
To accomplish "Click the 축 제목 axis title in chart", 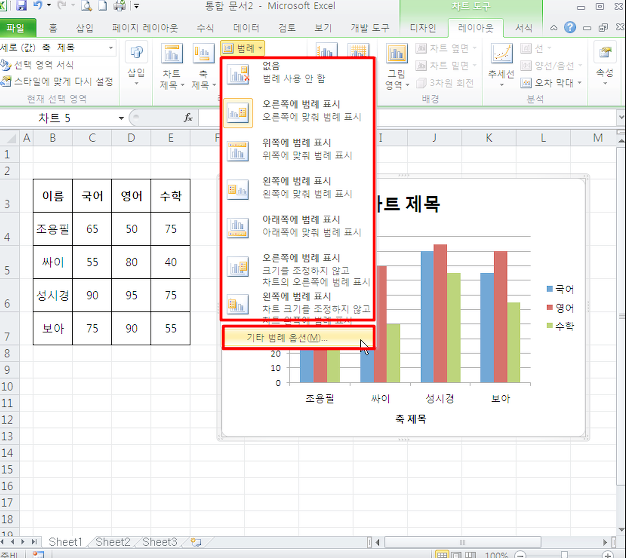I will [411, 419].
